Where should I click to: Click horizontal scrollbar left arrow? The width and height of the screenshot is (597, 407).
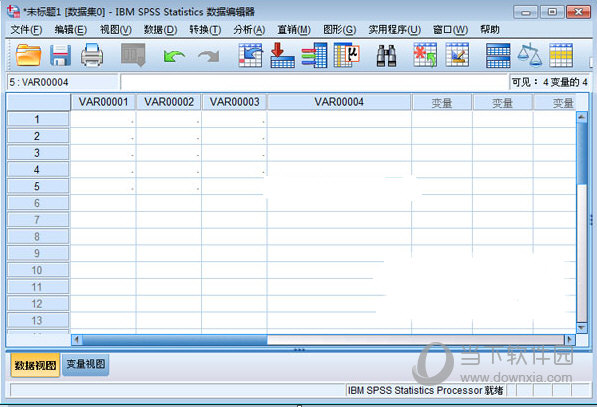[77, 339]
